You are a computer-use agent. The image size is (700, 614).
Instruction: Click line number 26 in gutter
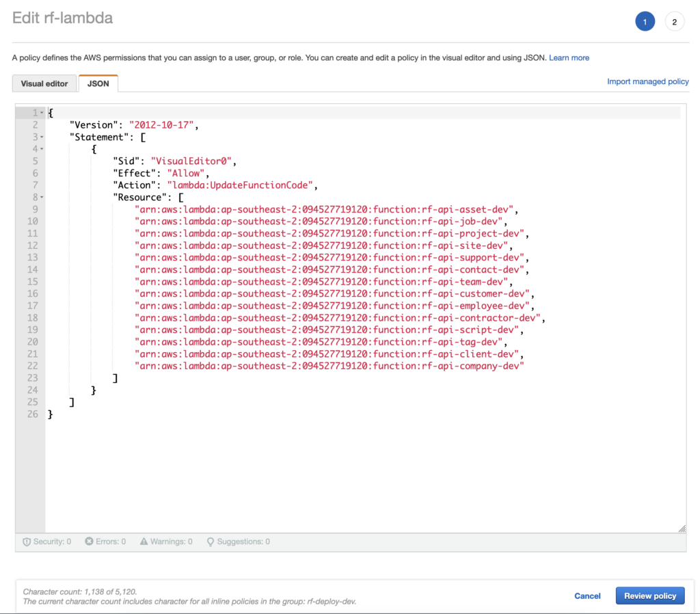pyautogui.click(x=33, y=414)
